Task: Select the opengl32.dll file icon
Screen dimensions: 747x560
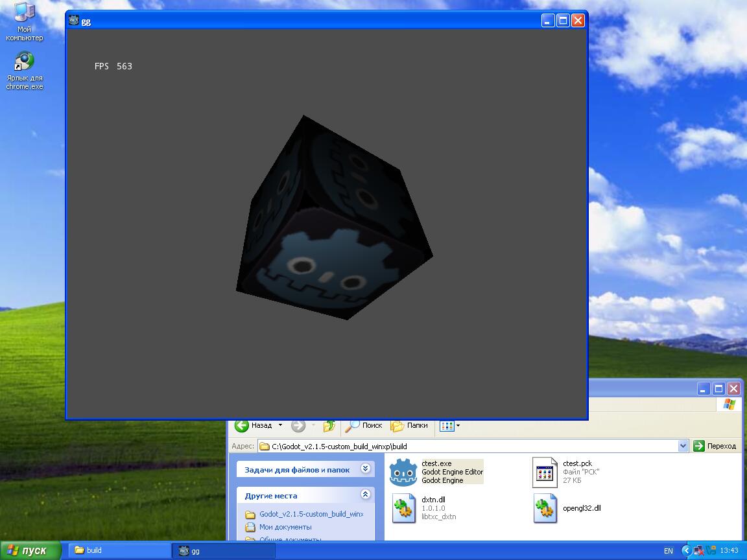Action: pos(545,508)
